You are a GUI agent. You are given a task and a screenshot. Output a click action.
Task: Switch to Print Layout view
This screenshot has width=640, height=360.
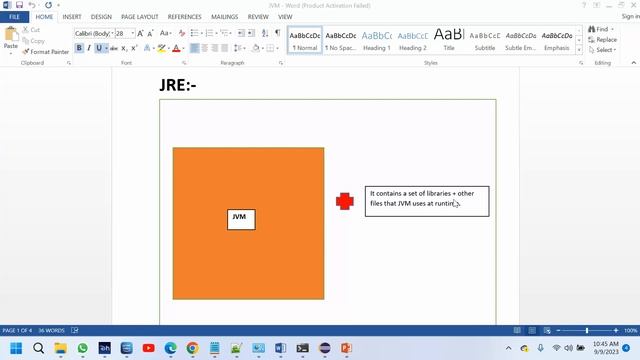click(x=532, y=330)
